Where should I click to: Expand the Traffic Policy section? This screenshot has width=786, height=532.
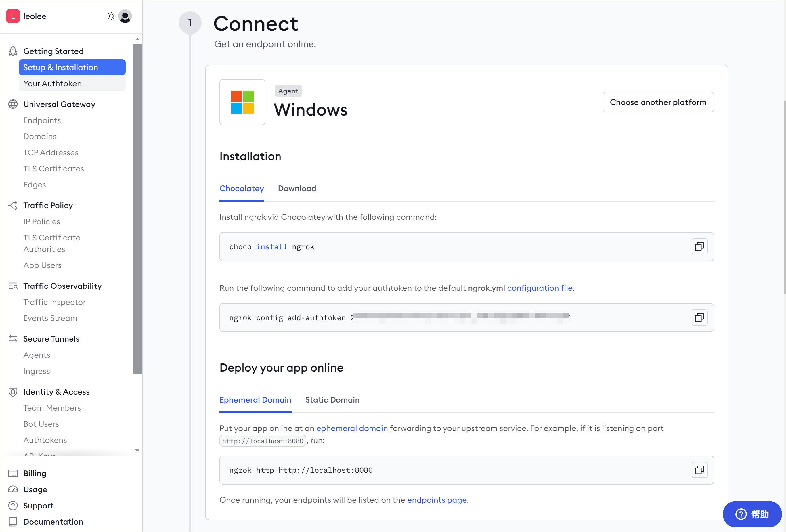(48, 205)
